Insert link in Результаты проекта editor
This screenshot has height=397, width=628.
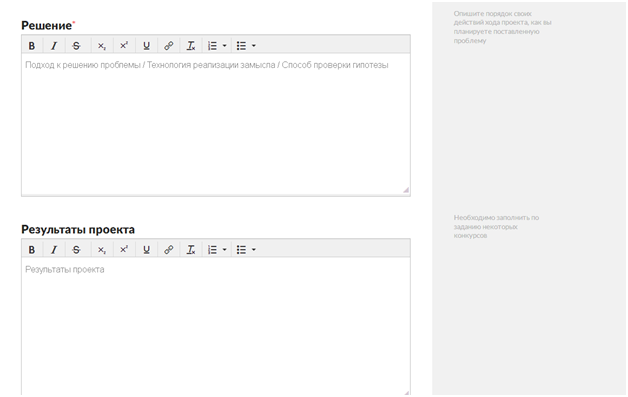click(x=169, y=250)
